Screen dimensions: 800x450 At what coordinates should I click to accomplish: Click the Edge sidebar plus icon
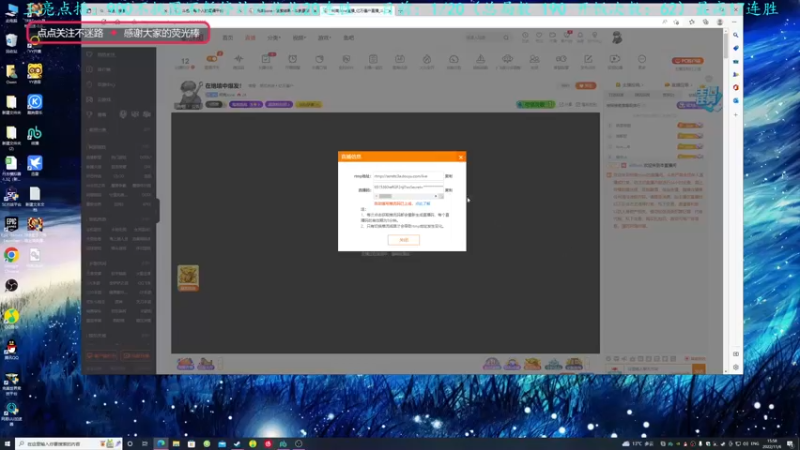pos(736,115)
